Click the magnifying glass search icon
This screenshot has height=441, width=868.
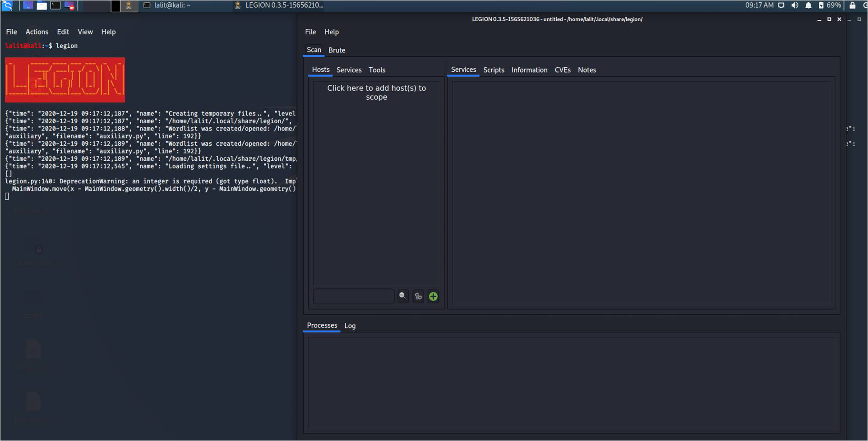[403, 297]
